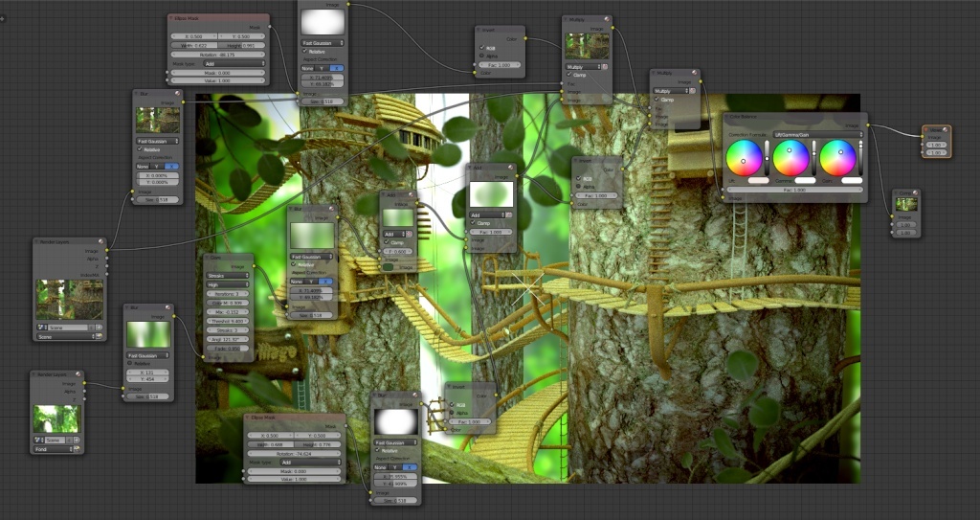Select None aspect correction in forest-thumbnail Blur
The width and height of the screenshot is (980, 520).
(x=145, y=167)
